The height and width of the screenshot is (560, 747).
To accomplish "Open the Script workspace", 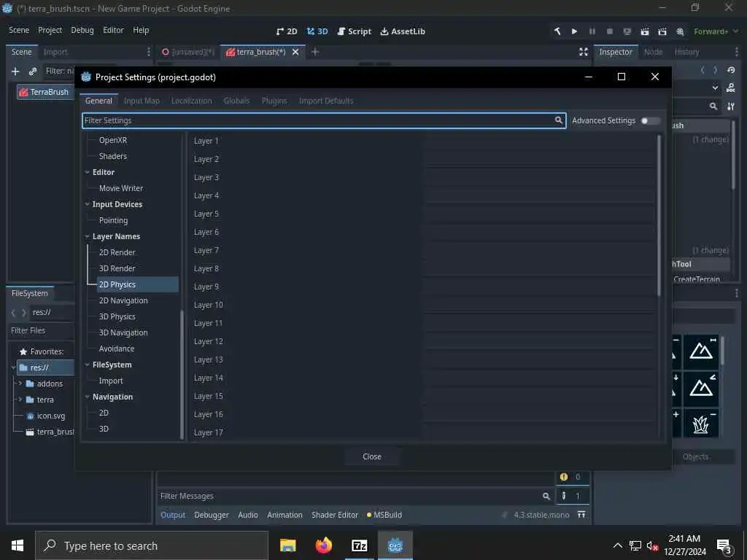I will click(354, 31).
